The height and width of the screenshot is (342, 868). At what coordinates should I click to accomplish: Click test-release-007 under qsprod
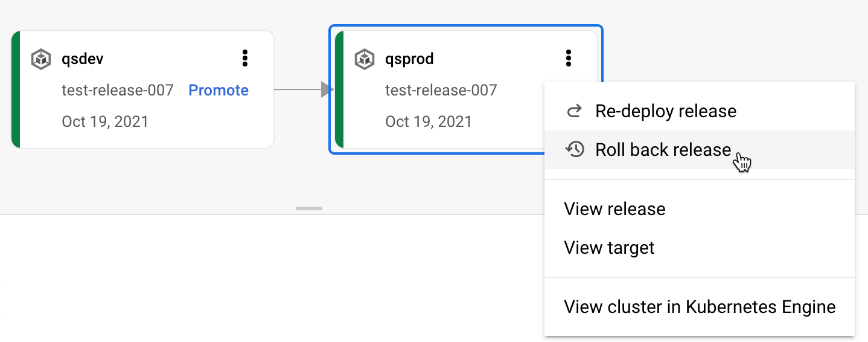[441, 91]
